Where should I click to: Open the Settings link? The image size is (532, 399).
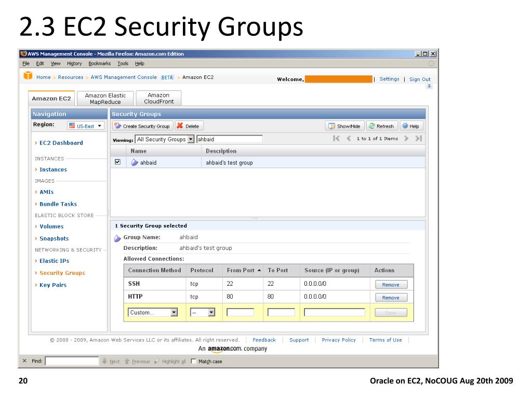coord(389,79)
